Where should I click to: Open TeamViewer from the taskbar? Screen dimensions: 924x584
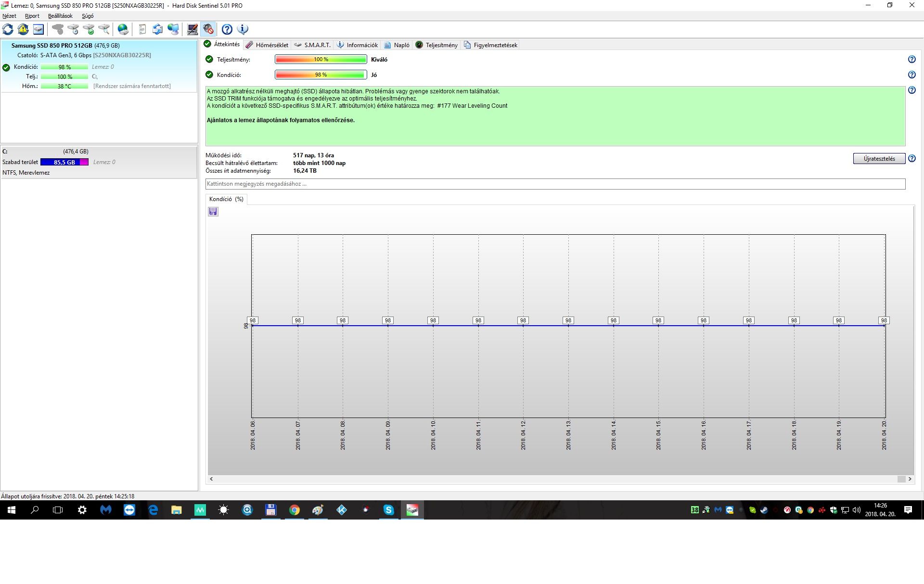[129, 510]
